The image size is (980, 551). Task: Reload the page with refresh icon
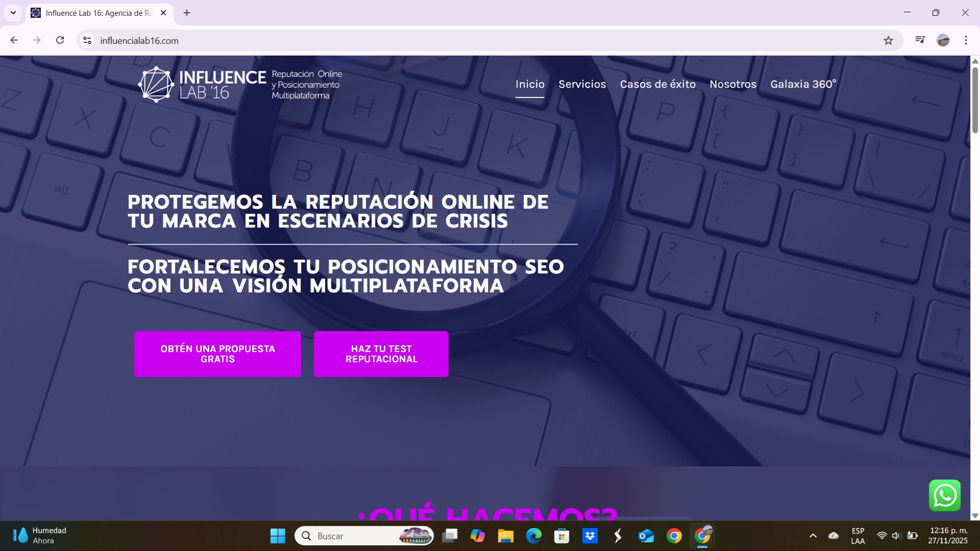[60, 40]
